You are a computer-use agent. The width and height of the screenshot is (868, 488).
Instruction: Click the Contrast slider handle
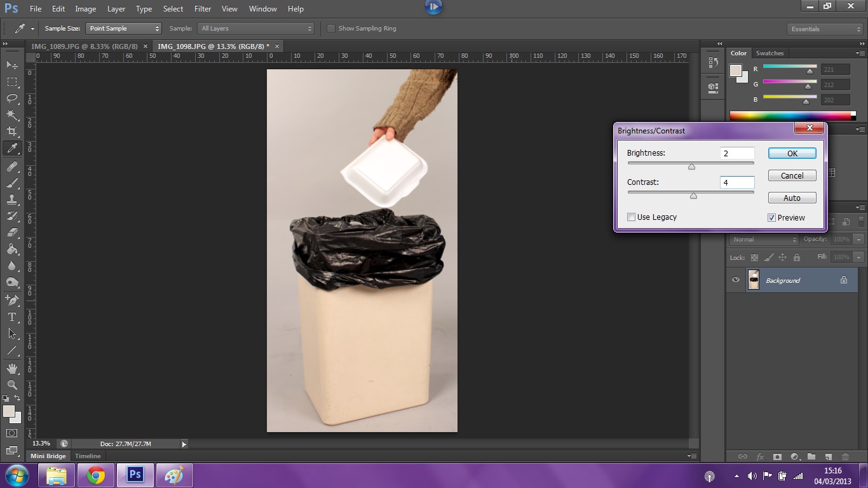(x=693, y=196)
